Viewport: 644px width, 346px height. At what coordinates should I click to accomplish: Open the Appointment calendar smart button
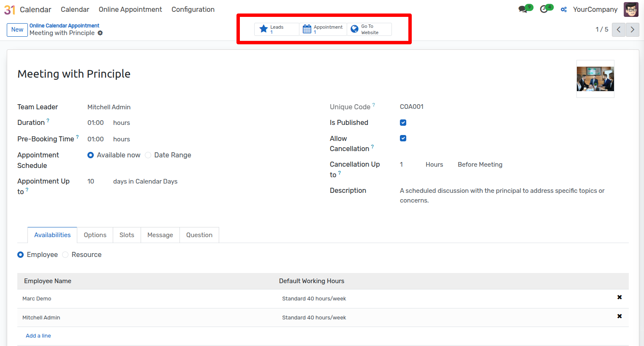323,29
